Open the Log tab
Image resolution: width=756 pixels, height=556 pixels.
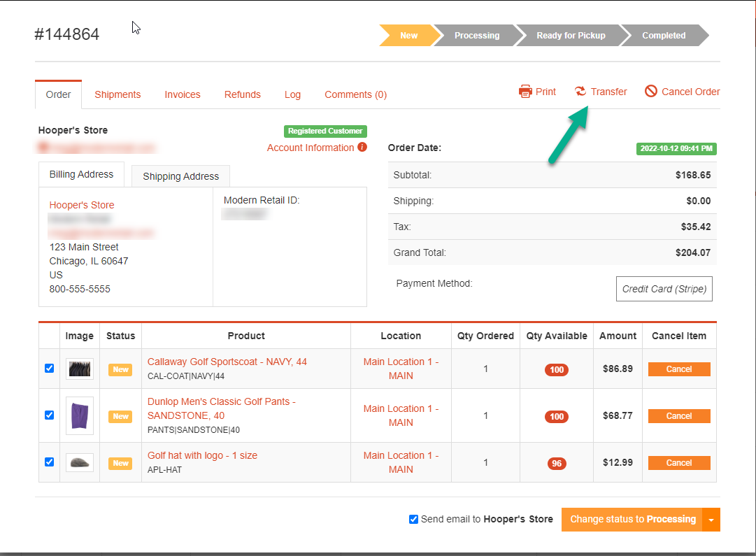click(x=292, y=94)
